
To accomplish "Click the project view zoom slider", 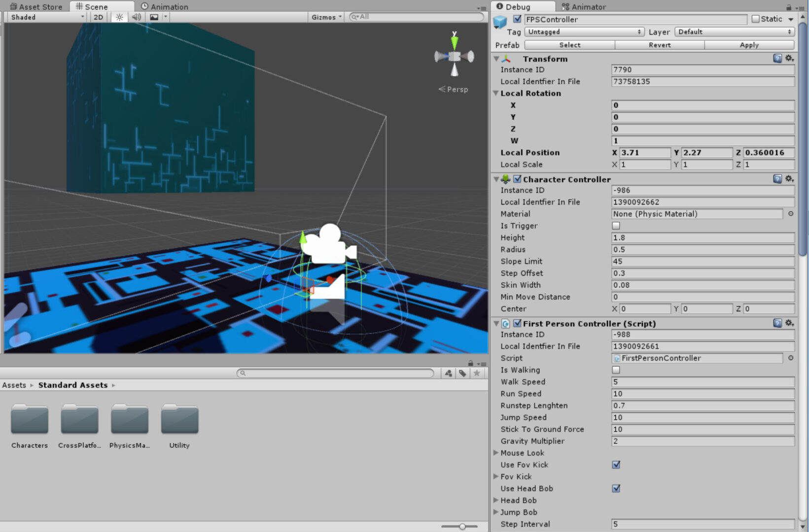I will 461,526.
